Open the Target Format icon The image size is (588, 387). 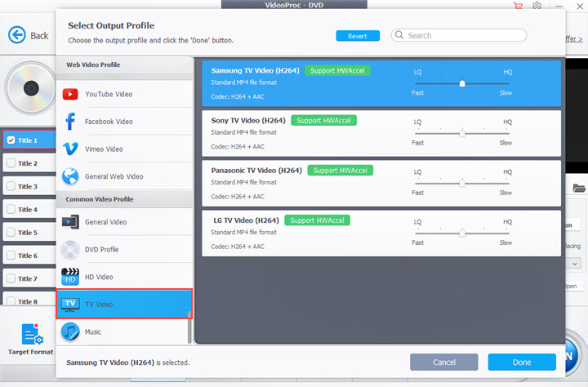32,334
